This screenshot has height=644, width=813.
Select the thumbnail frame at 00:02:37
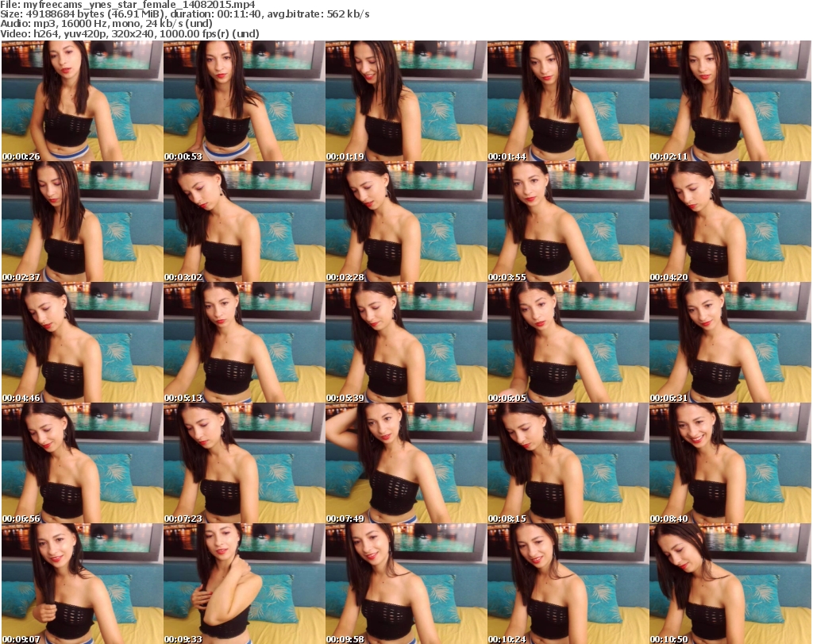click(82, 222)
